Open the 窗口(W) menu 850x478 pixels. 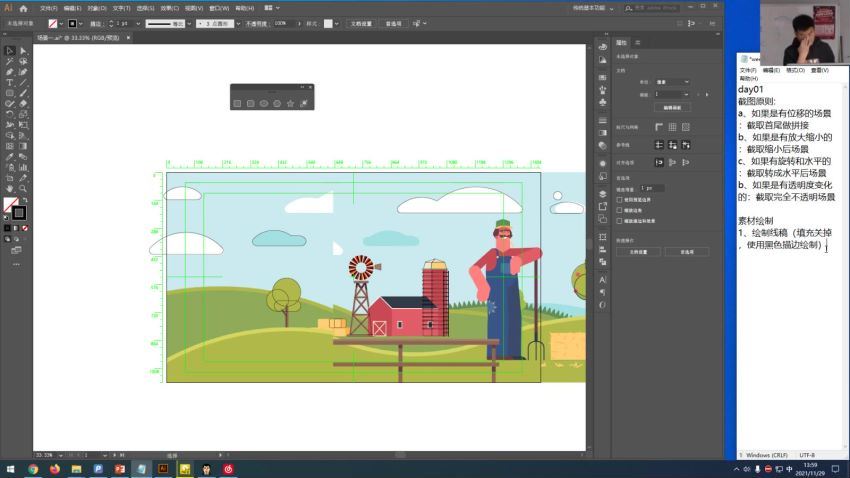(x=218, y=8)
